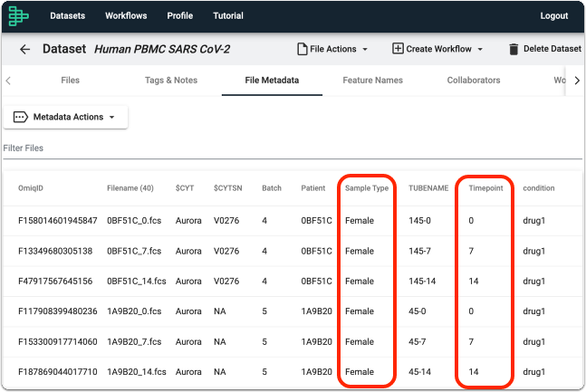Select OmiqID cell F187869044017710
586x392 pixels.
pos(58,372)
